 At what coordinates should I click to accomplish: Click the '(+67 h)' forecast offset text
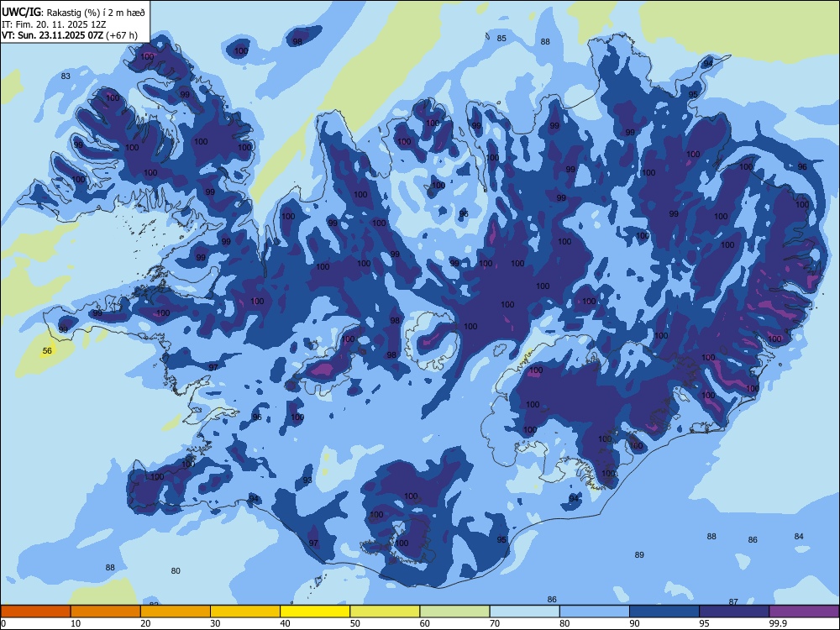122,35
